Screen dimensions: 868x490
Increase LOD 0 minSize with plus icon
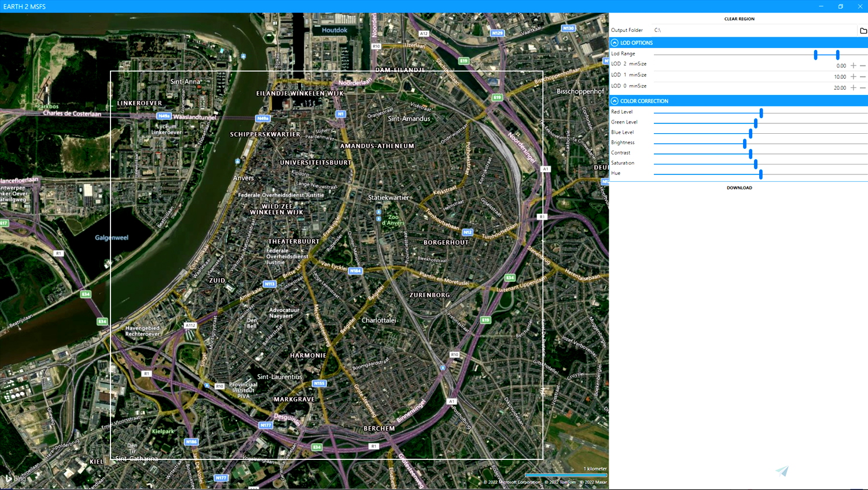click(852, 87)
